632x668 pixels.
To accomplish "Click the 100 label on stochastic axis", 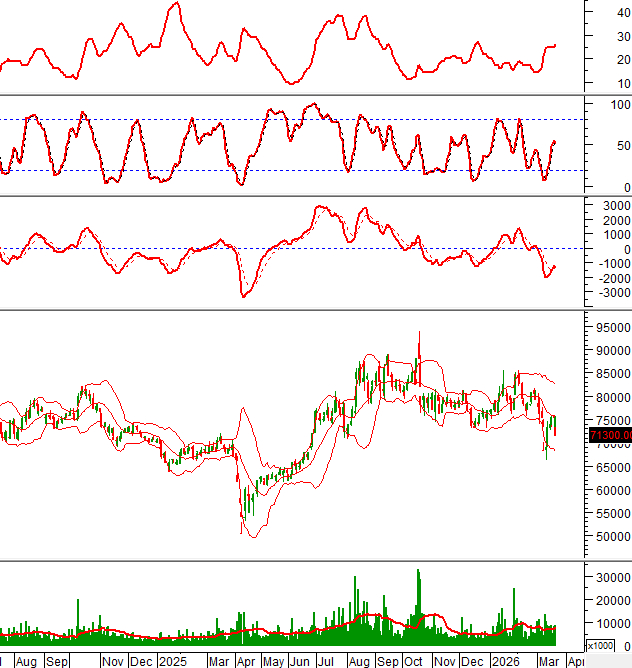I will click(619, 104).
